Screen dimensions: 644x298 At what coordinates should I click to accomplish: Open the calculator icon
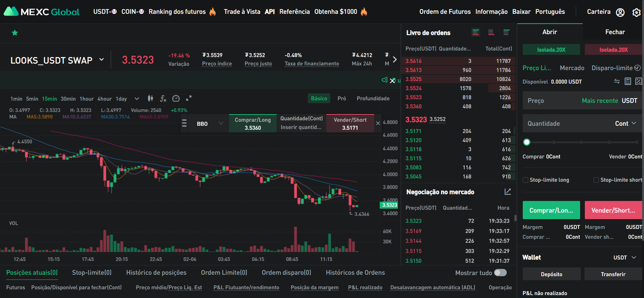628,81
